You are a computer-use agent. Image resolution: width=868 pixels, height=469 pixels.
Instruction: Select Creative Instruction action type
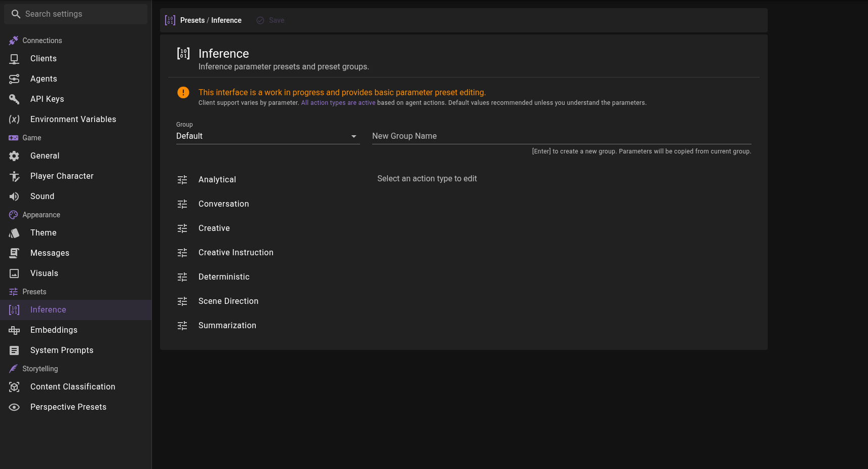pyautogui.click(x=268, y=253)
